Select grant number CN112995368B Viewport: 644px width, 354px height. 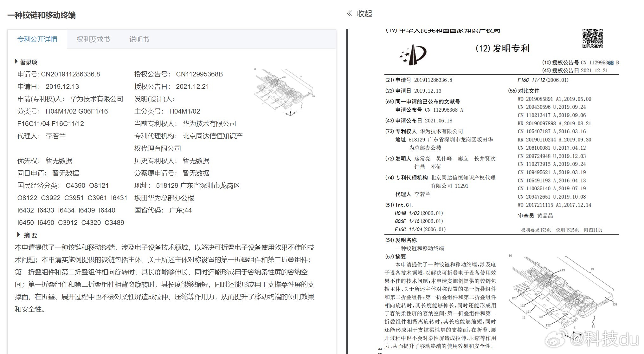(x=199, y=74)
